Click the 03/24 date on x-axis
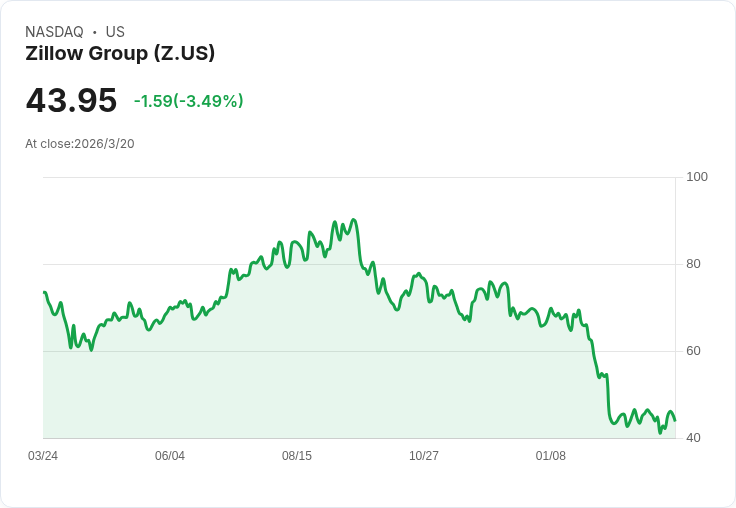This screenshot has width=736, height=508. 43,456
